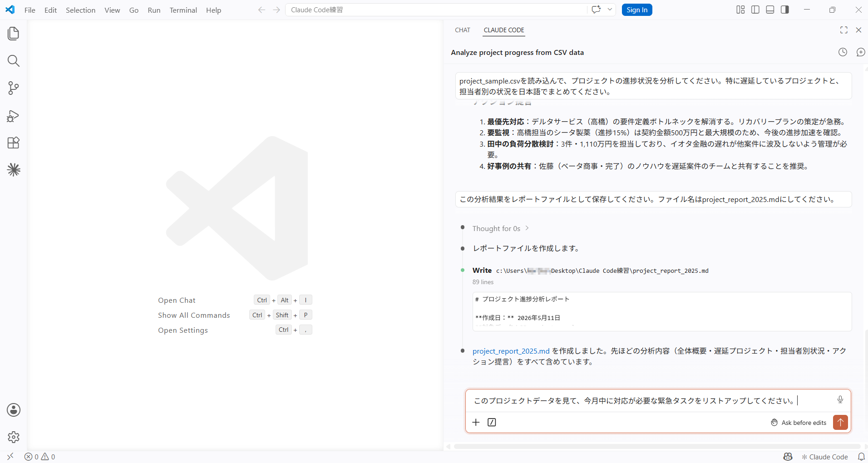Open session history clock icon
The height and width of the screenshot is (463, 868).
843,52
